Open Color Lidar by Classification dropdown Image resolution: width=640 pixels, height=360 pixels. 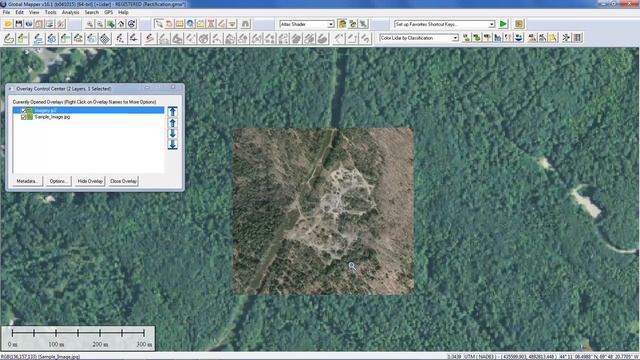pos(455,38)
